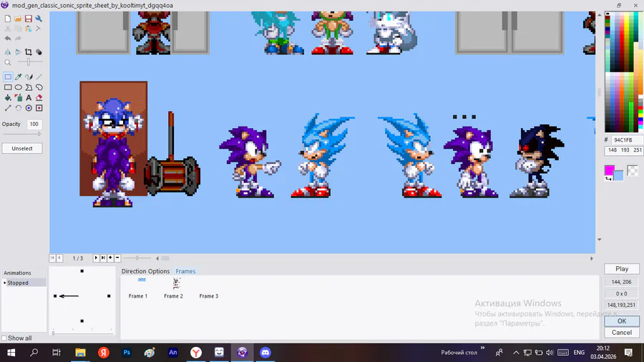The image size is (644, 362).
Task: Select the Rectangle shape tool
Action: [x=8, y=87]
